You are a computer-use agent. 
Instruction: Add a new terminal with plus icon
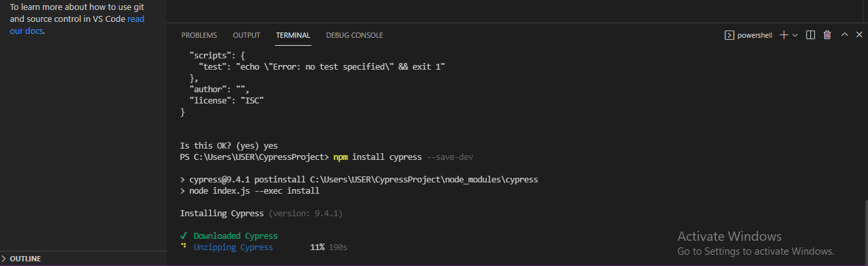784,35
